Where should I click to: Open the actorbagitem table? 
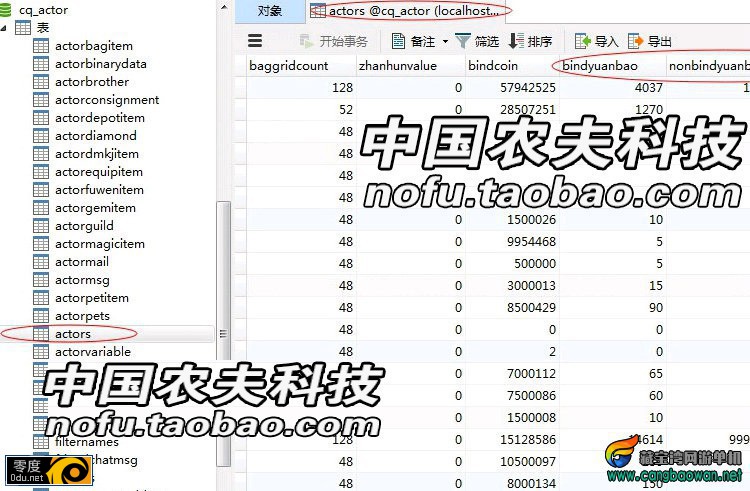point(94,46)
